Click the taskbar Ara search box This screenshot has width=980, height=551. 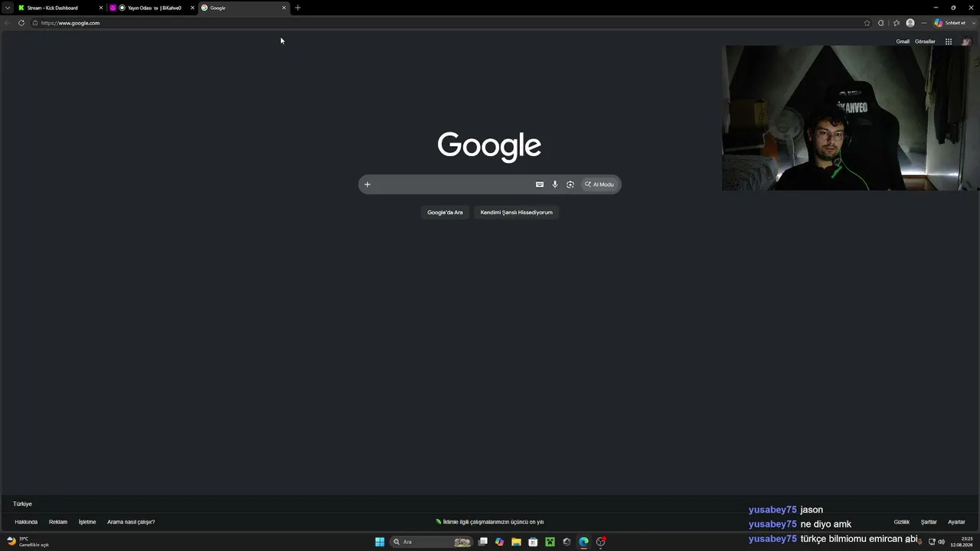(431, 542)
